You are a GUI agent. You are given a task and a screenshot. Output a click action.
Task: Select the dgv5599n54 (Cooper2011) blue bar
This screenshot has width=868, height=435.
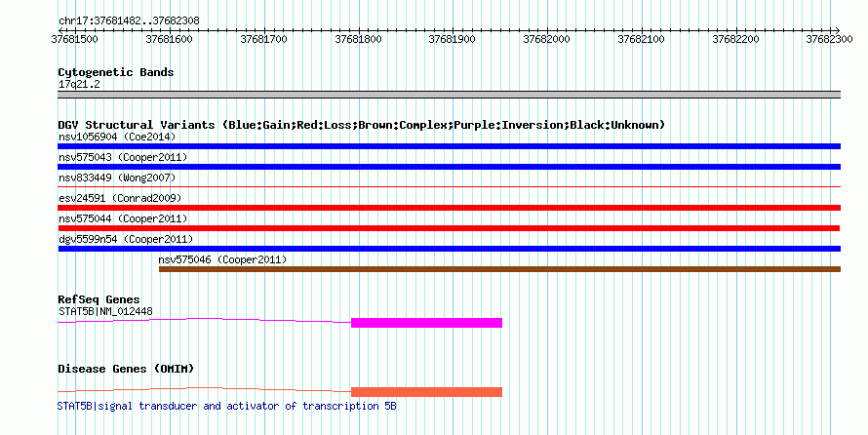click(449, 249)
